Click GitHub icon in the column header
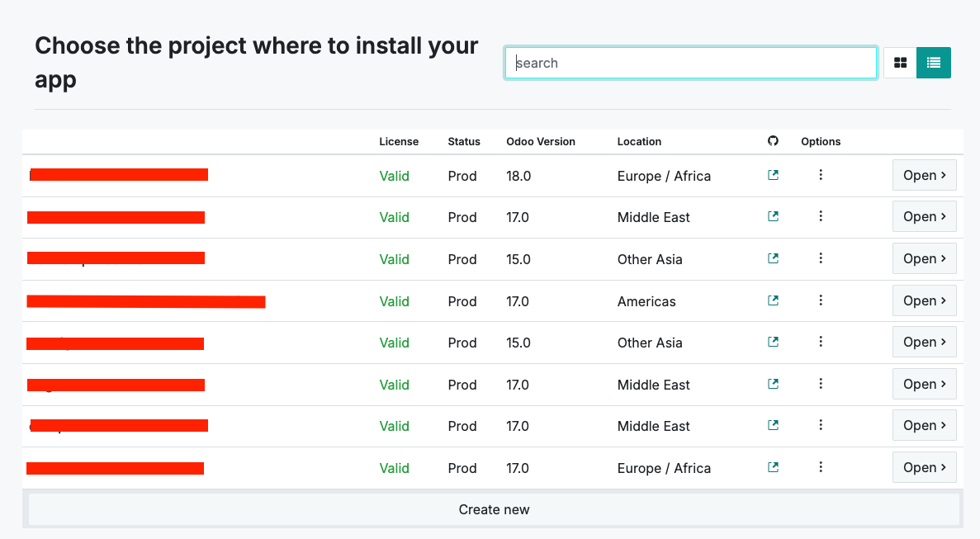The width and height of the screenshot is (980, 539). (x=773, y=141)
